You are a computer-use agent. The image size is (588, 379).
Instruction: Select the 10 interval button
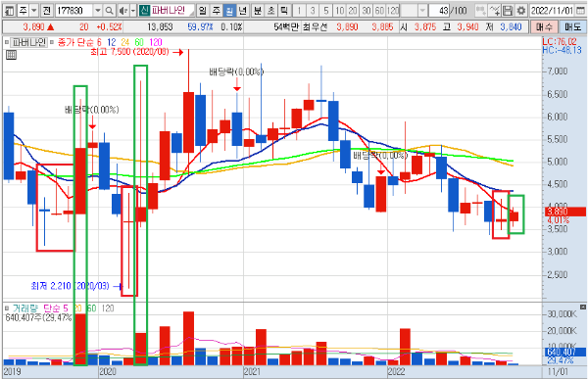[x=339, y=11]
